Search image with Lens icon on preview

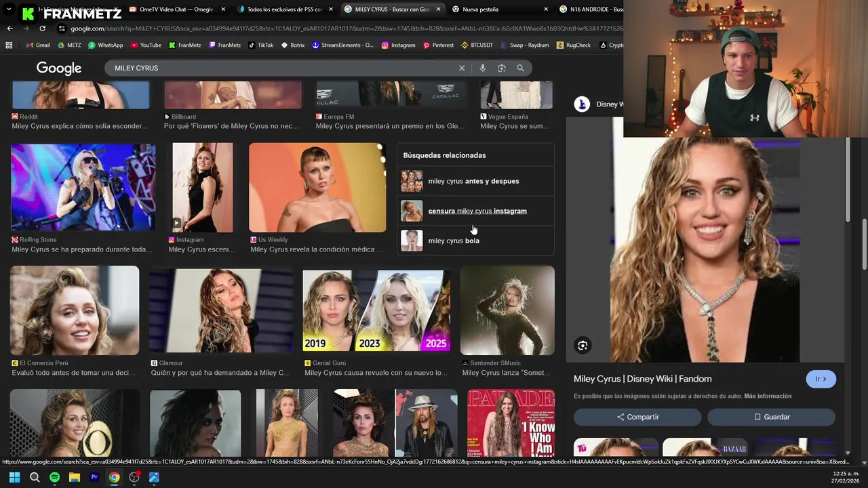click(x=583, y=346)
